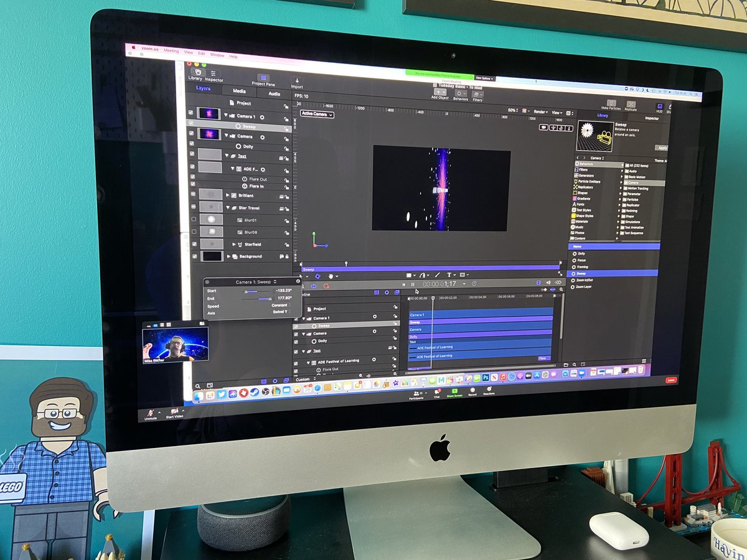This screenshot has width=747, height=560.
Task: Toggle the Project Pane button
Action: pyautogui.click(x=263, y=77)
